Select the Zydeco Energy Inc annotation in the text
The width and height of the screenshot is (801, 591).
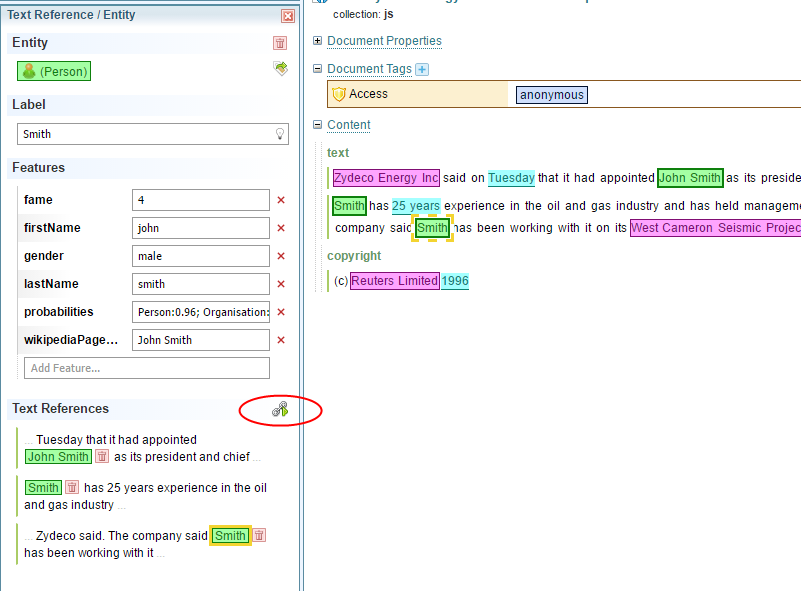pos(386,178)
